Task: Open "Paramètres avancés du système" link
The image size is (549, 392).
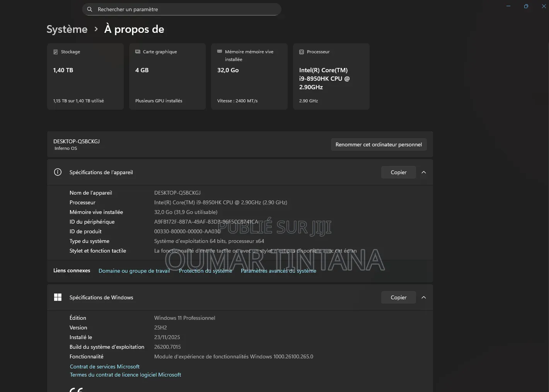Action: click(x=278, y=271)
